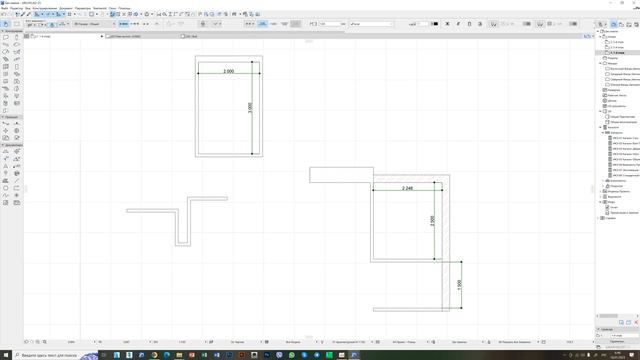Open Viber from the Windows taskbar
640x360 pixels.
click(x=279, y=355)
